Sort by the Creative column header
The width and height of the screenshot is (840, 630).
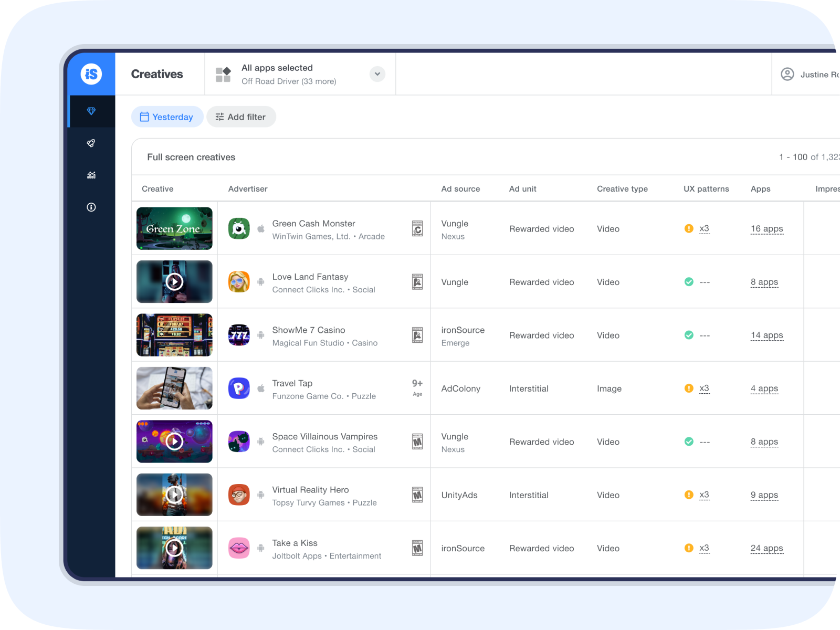coord(157,188)
